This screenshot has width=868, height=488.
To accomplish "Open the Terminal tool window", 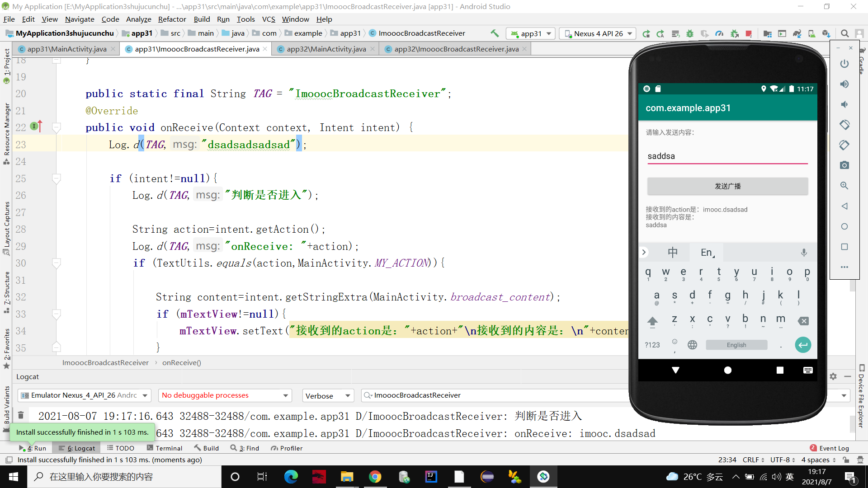I will (165, 448).
